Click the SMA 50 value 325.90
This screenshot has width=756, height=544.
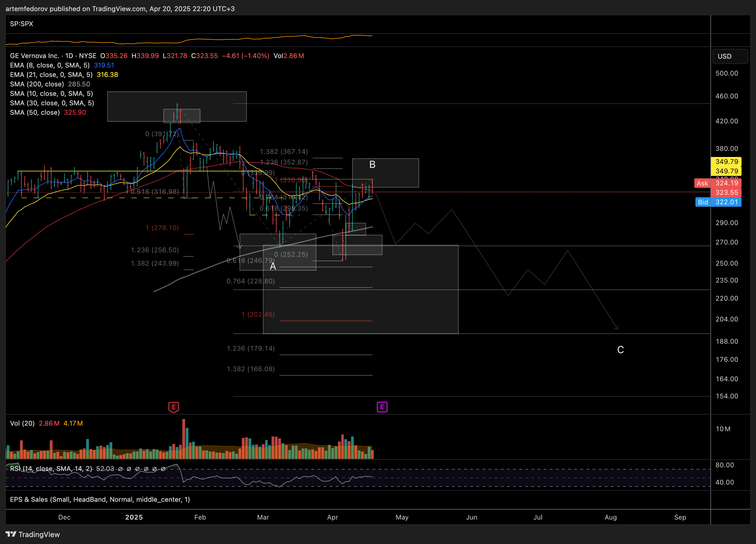tap(75, 112)
